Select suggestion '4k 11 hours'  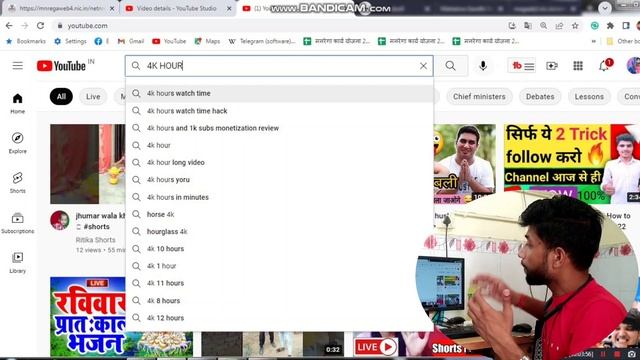coord(280,283)
